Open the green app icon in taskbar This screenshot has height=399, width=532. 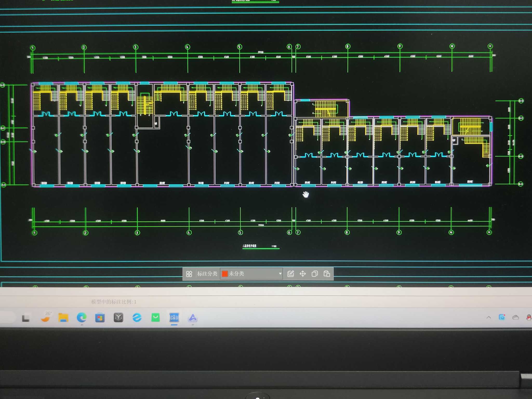click(x=156, y=317)
